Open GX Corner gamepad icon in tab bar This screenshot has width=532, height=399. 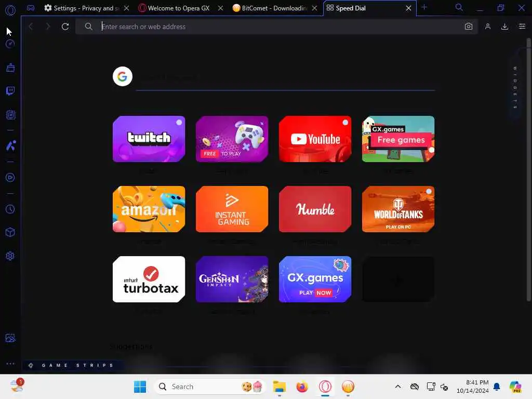pos(31,8)
